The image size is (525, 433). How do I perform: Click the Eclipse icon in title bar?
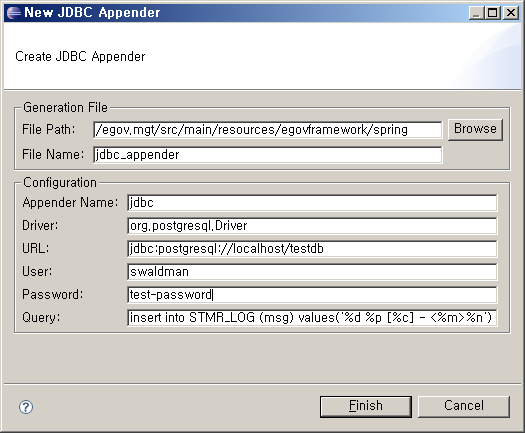click(14, 13)
